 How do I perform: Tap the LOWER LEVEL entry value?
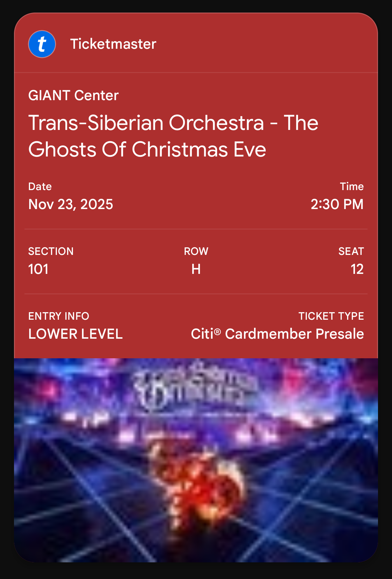tap(76, 334)
